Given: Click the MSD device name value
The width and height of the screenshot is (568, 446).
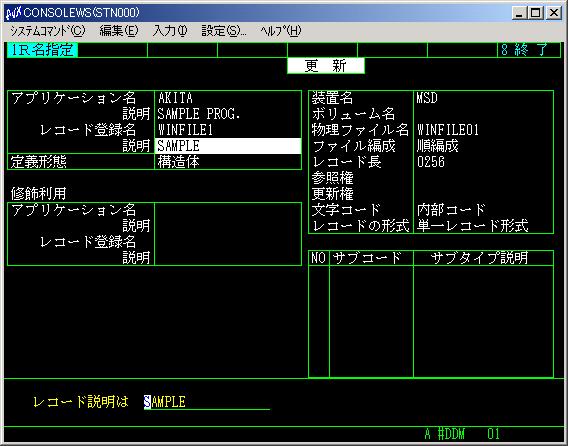Looking at the screenshot, I should (427, 98).
